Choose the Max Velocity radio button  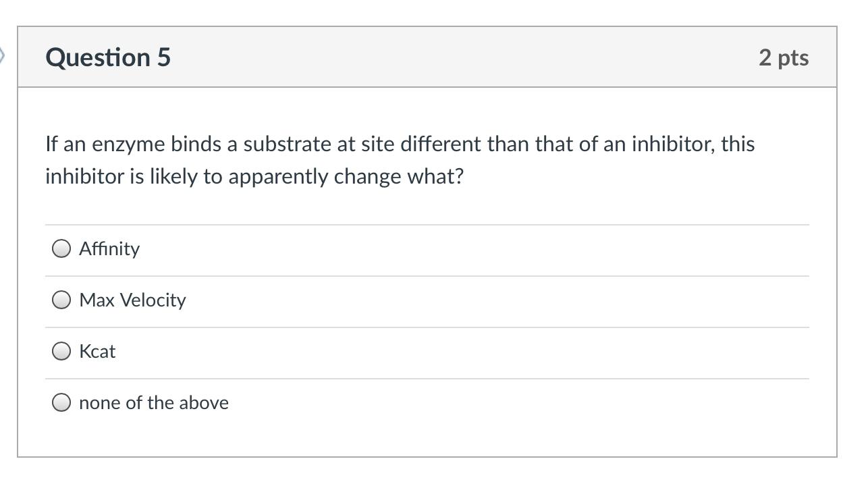click(61, 300)
